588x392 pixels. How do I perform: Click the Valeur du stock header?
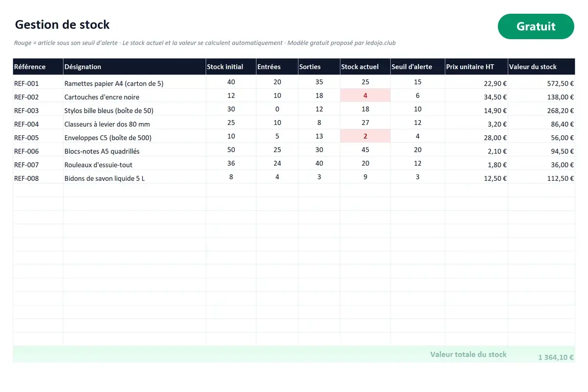(x=541, y=67)
